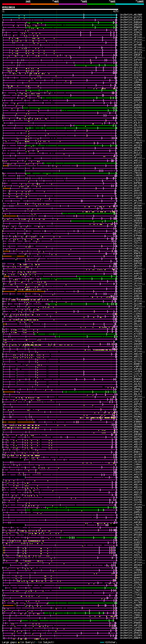This screenshot has width=146, height=644.
Task: Select the UniRef100_Q24CI4 hit
Action: tap(131, 77)
